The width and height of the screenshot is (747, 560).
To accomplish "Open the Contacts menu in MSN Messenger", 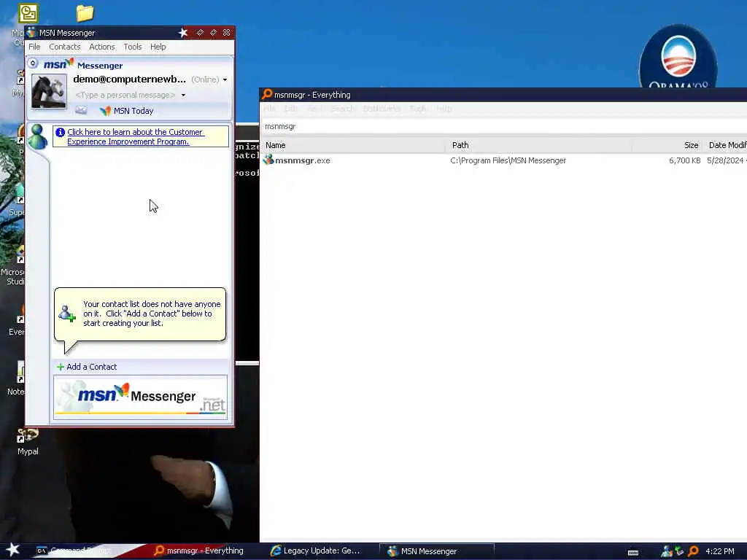I will [x=64, y=47].
